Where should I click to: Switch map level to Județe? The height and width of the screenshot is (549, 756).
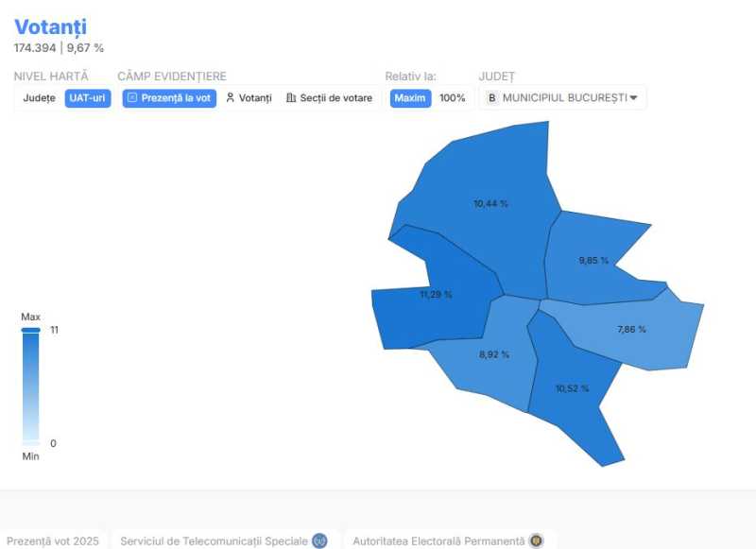[x=39, y=98]
